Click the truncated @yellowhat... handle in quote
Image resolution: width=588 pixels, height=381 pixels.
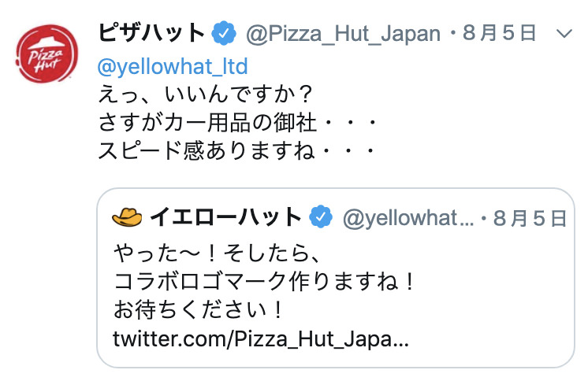[x=408, y=218]
